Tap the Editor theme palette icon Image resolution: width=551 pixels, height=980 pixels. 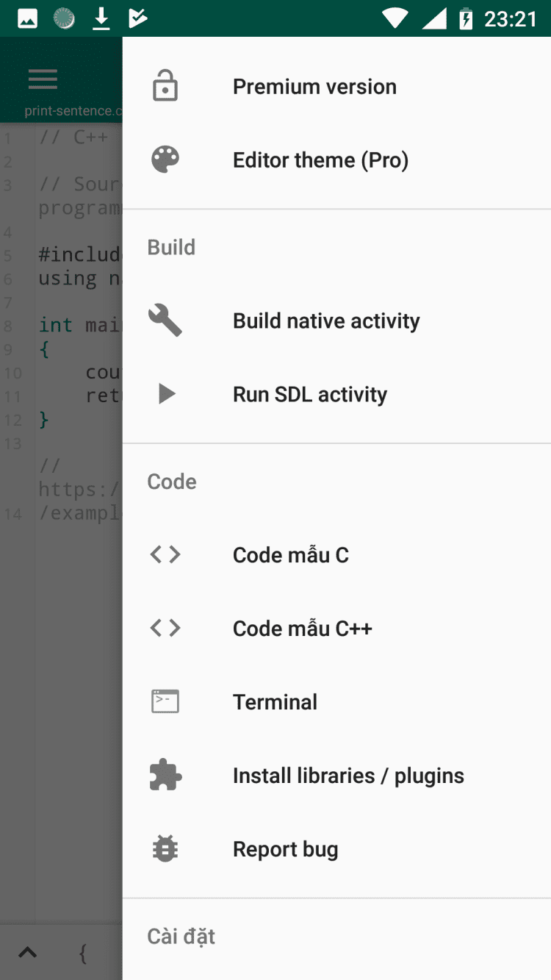[165, 160]
